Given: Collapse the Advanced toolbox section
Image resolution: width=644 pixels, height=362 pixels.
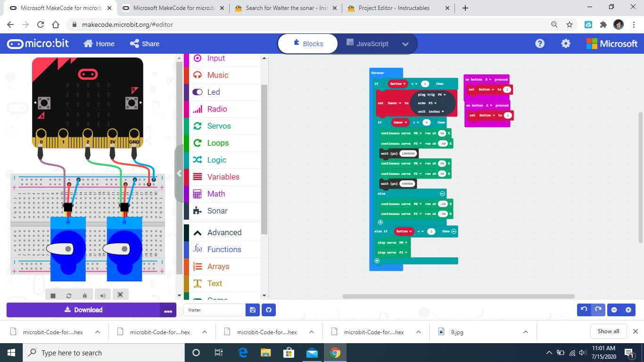Looking at the screenshot, I should [222, 232].
